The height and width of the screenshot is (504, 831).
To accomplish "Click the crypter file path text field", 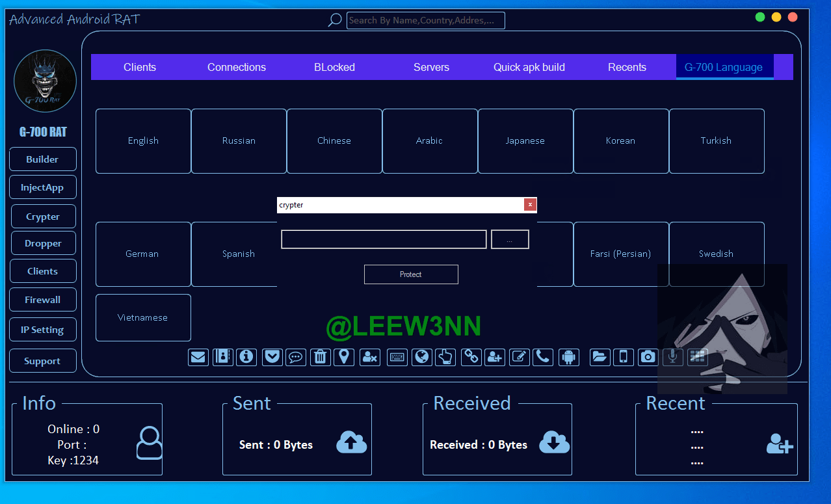I will tap(384, 239).
